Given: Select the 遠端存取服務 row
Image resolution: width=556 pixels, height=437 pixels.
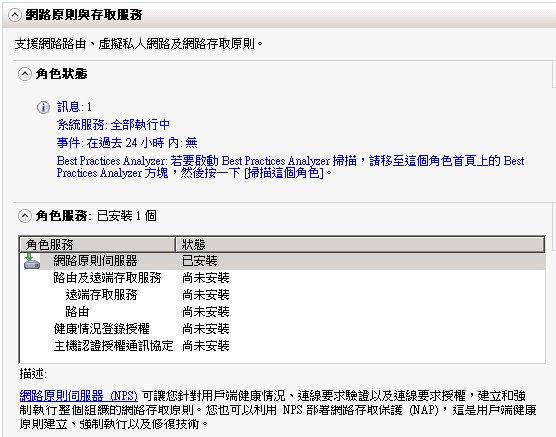Looking at the screenshot, I should (282, 295).
